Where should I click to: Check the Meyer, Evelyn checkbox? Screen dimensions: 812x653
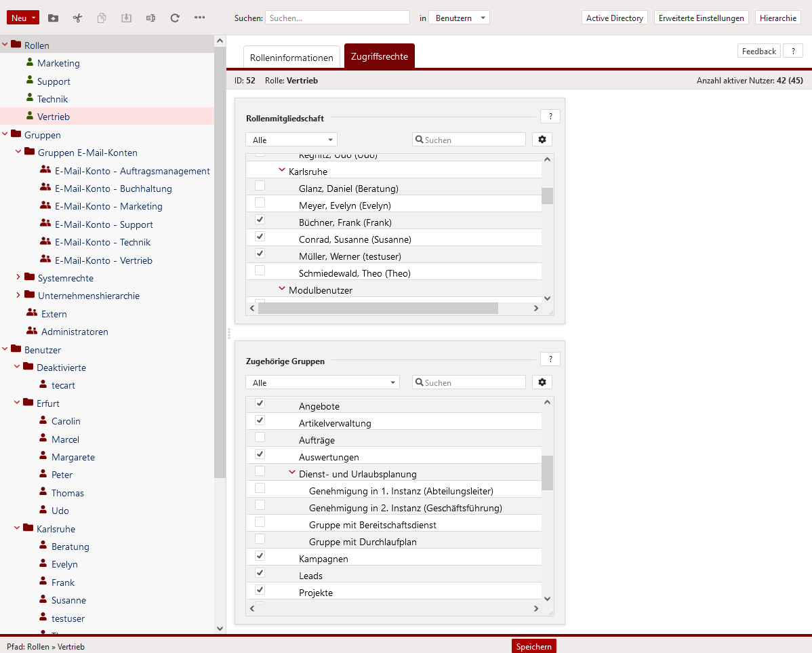(x=260, y=203)
